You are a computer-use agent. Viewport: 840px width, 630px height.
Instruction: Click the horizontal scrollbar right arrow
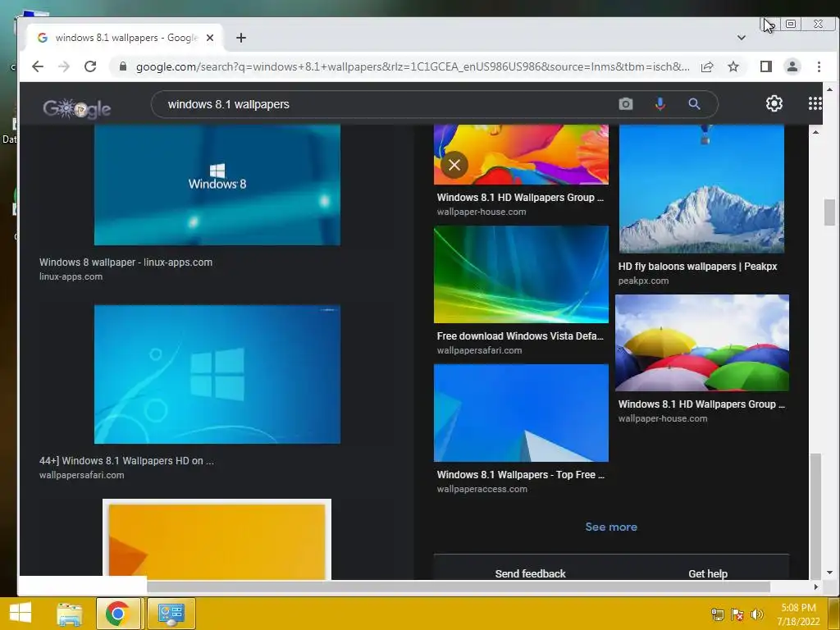point(815,587)
